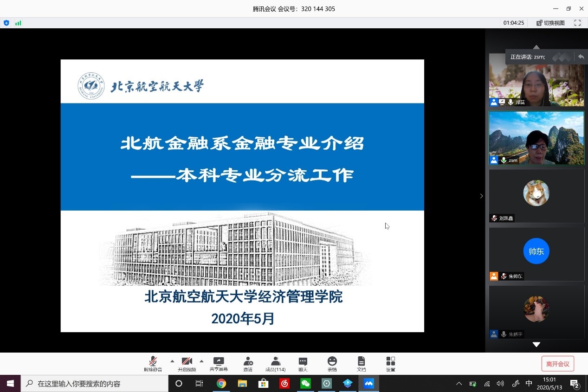Toggle fullscreen mode icon in top bar
Viewport: 588px width, 392px height.
[577, 23]
